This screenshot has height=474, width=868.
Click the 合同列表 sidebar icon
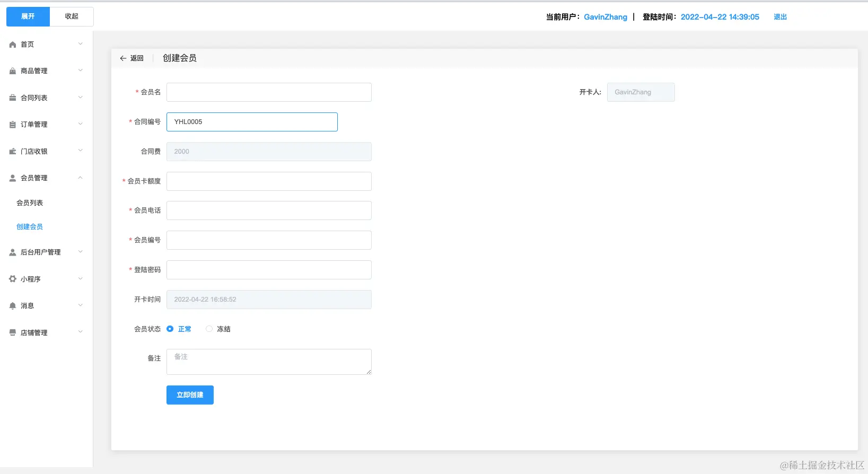coord(13,98)
